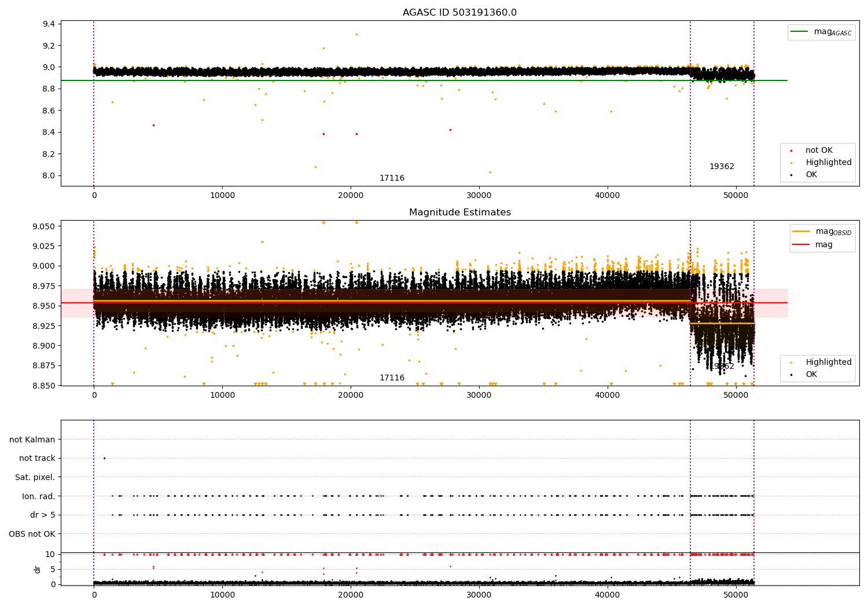Click the 8.875 y-axis tick label
Viewport: 868px width, 608px height.
click(43, 366)
